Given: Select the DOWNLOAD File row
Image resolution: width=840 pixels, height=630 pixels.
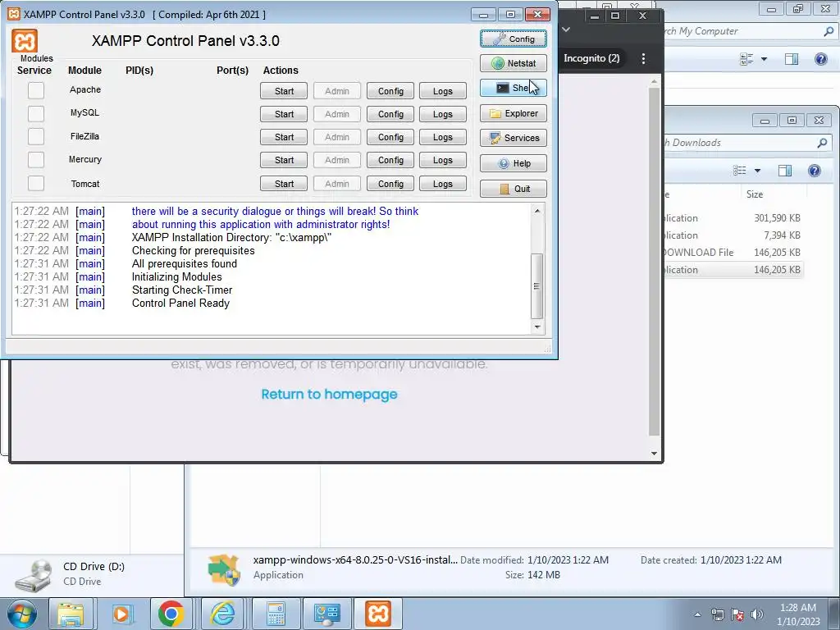Looking at the screenshot, I should click(733, 253).
